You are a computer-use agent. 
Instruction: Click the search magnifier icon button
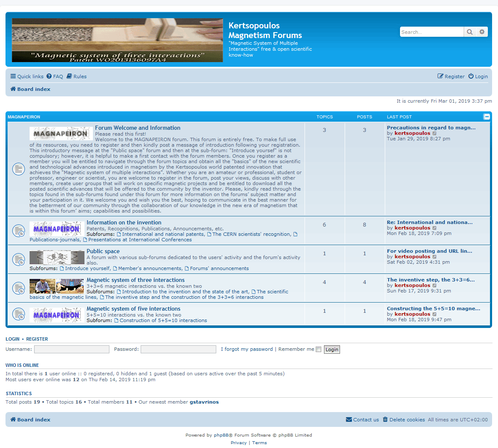point(469,32)
